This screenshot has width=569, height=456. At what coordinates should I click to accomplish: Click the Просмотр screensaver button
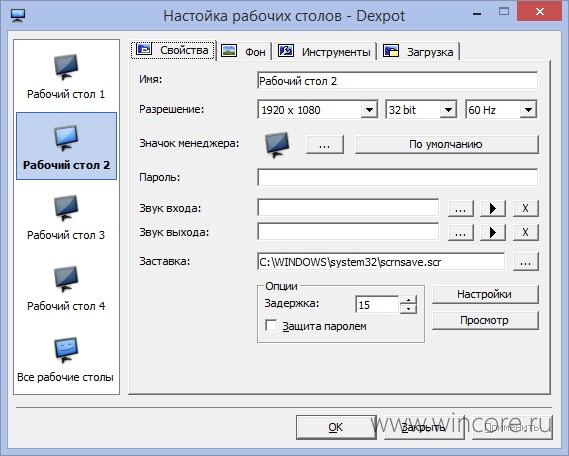pos(485,320)
